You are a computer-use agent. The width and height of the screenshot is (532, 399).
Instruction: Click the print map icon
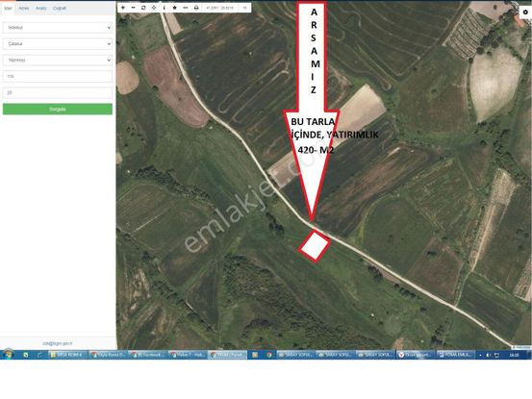pos(196,8)
